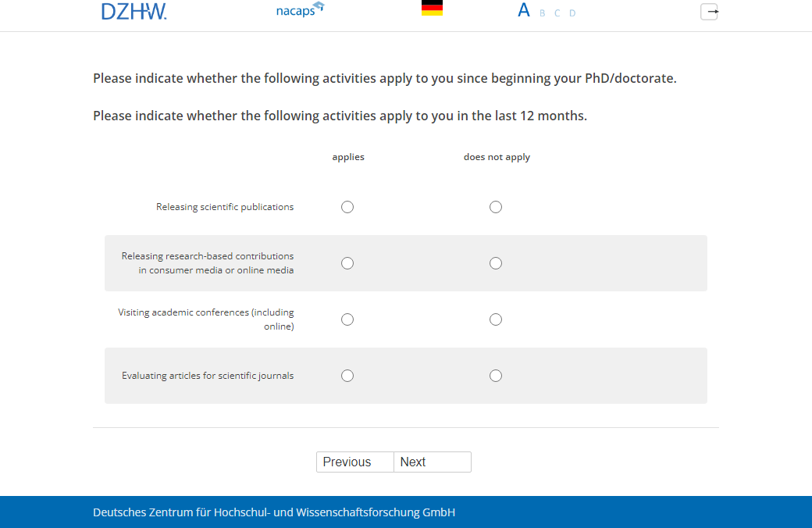This screenshot has width=812, height=528.
Task: Select largest font size letter A
Action: tap(524, 10)
